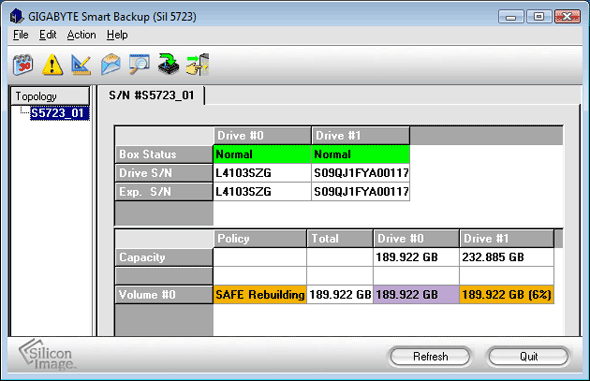Screen dimensions: 590x381
Task: Click the green Normal status for Drive #1
Action: 360,154
